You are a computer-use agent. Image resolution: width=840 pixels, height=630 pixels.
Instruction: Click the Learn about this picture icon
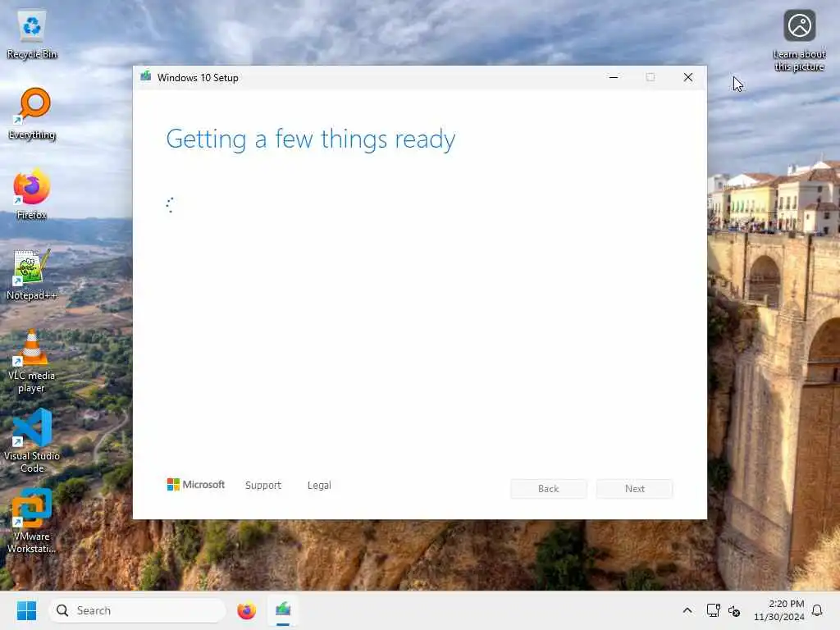[x=799, y=41]
